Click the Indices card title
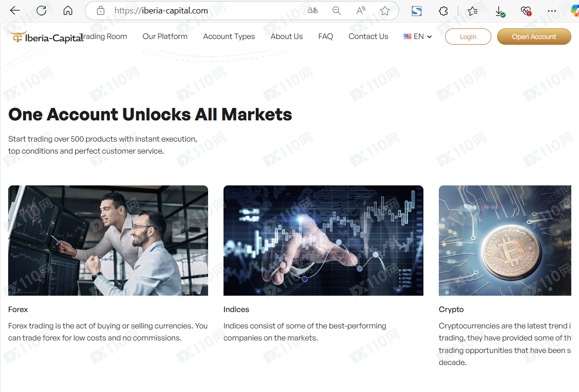579x392 pixels. pos(237,309)
